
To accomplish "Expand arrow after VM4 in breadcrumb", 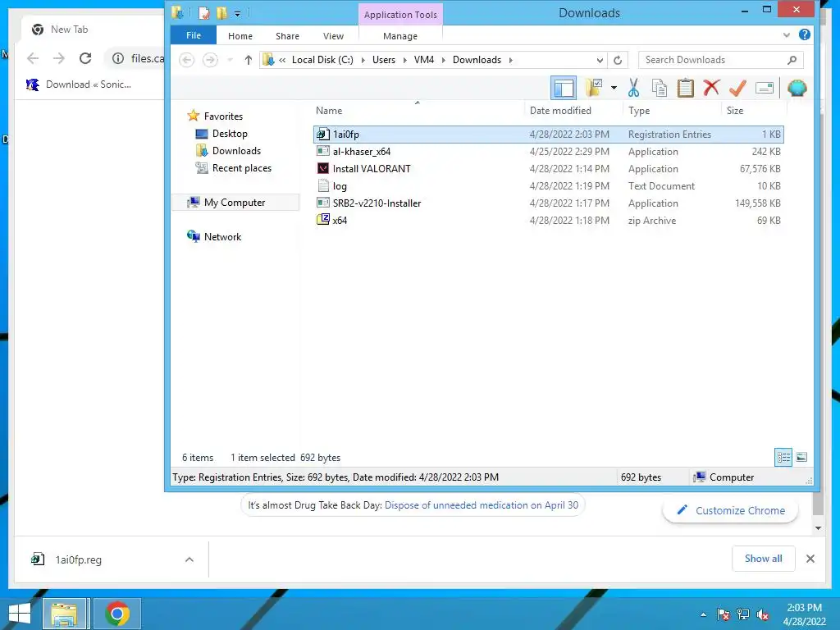I will pos(444,60).
